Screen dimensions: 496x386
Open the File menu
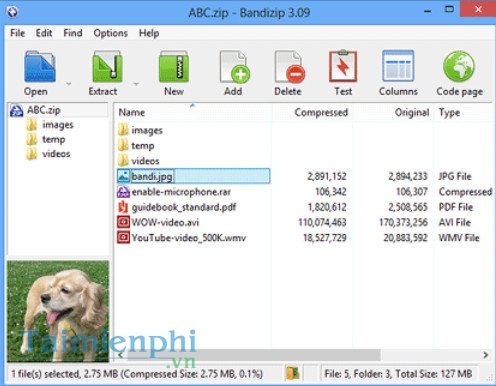point(17,33)
